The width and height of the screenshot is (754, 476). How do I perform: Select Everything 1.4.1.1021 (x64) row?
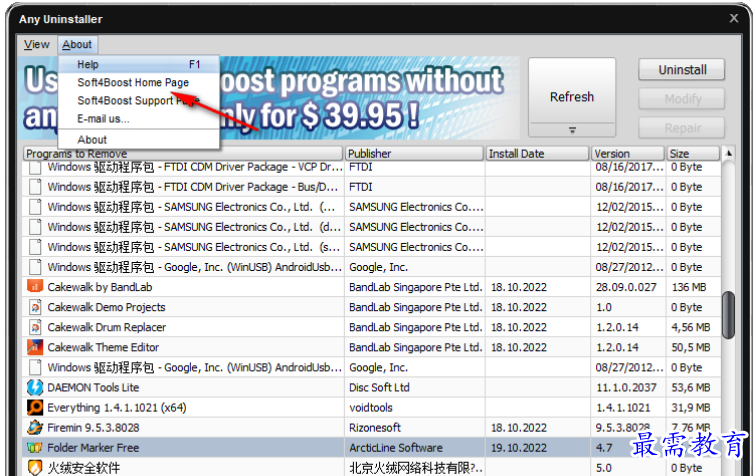click(x=372, y=408)
